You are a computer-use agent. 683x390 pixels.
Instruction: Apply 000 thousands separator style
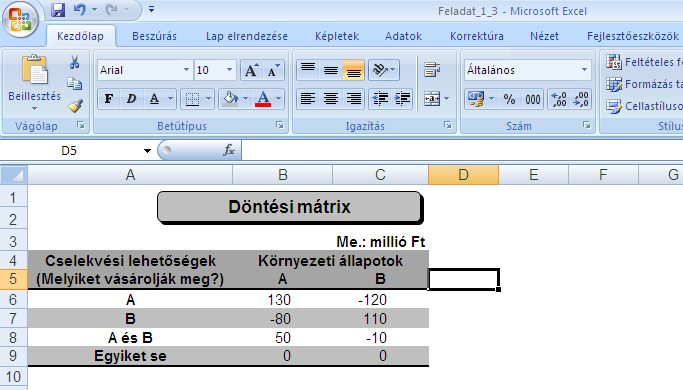[x=533, y=99]
